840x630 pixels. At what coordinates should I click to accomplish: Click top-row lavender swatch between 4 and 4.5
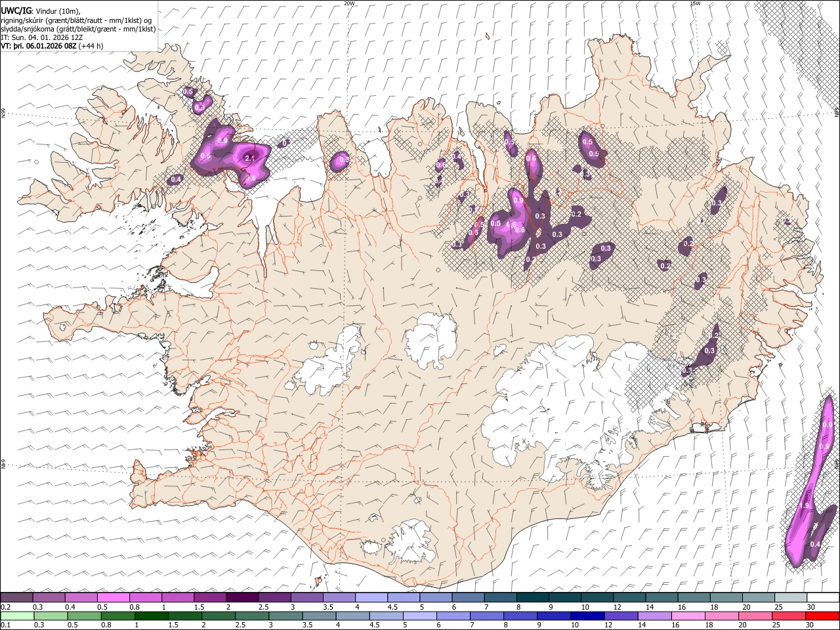(x=371, y=598)
